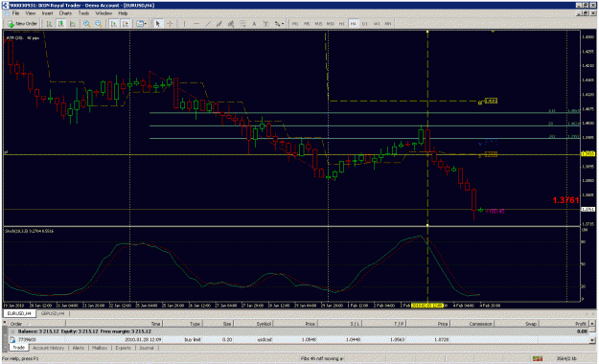Open the Account History tab
599x364 pixels.
pos(49,348)
